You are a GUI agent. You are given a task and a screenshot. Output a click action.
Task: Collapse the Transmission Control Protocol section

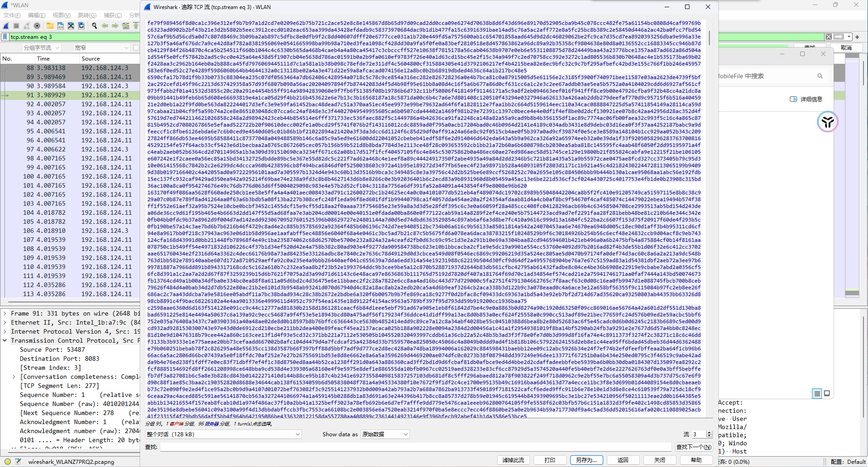click(x=5, y=340)
